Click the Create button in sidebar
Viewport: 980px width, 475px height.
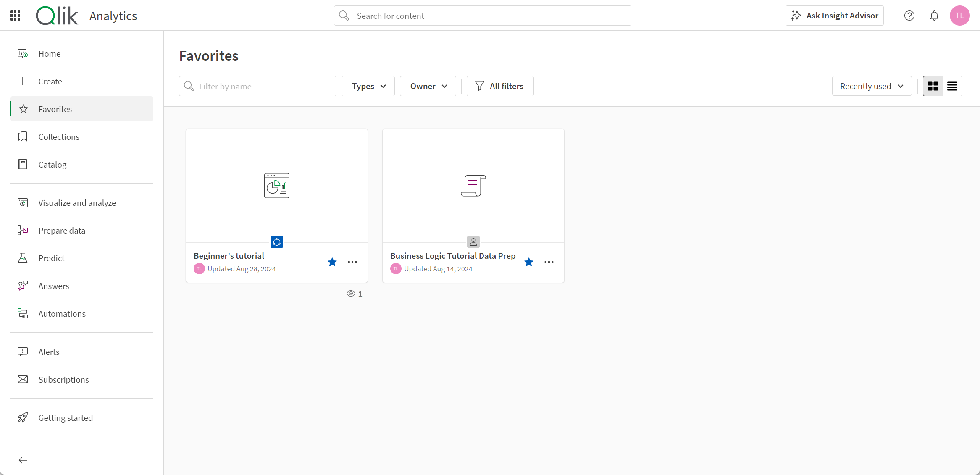50,81
